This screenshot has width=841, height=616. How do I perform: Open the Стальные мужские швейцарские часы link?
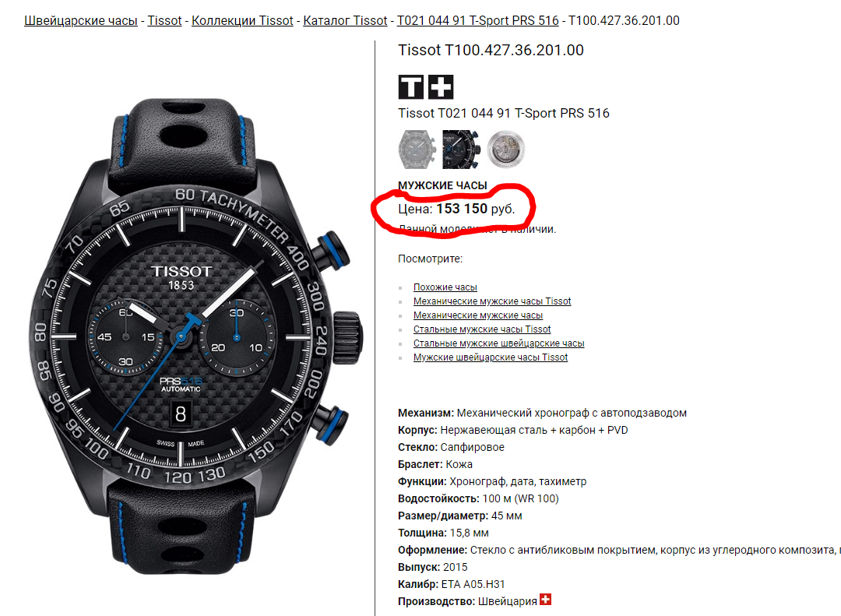point(499,343)
